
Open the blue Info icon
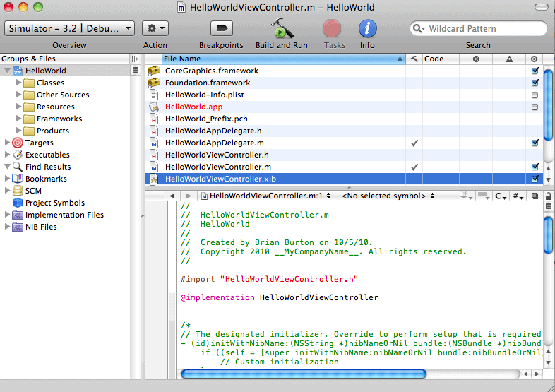click(x=367, y=28)
